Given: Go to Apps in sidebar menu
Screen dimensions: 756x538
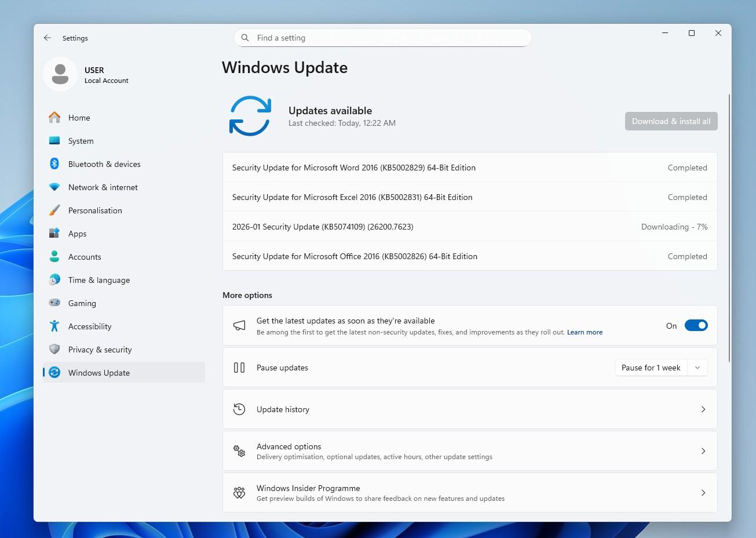Looking at the screenshot, I should pos(78,234).
